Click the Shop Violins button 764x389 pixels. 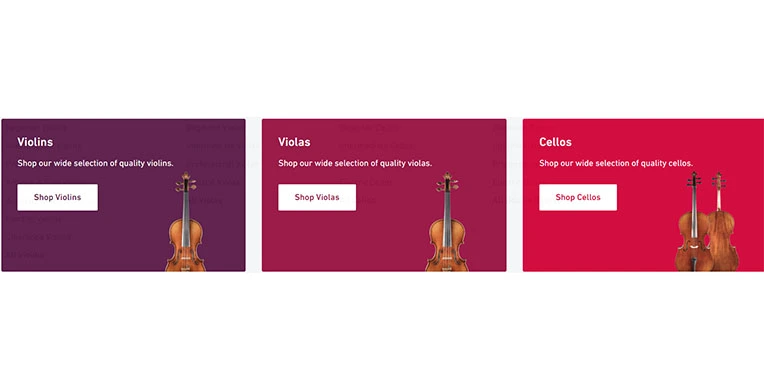point(57,197)
